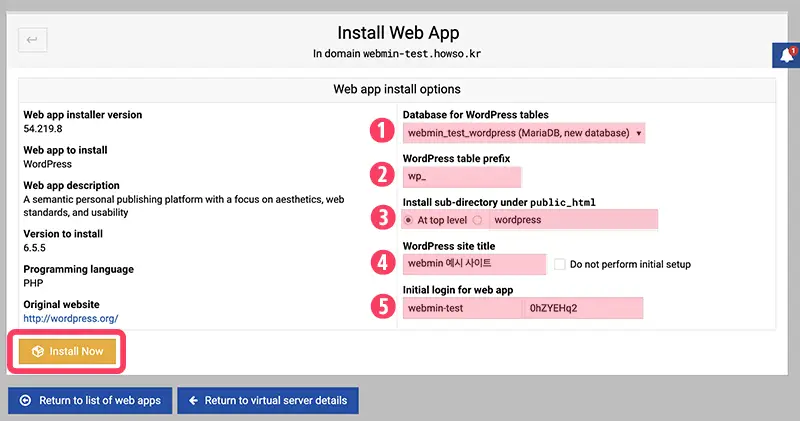This screenshot has width=800, height=421.
Task: Enable Do not perform initial setup checkbox
Action: (x=560, y=264)
